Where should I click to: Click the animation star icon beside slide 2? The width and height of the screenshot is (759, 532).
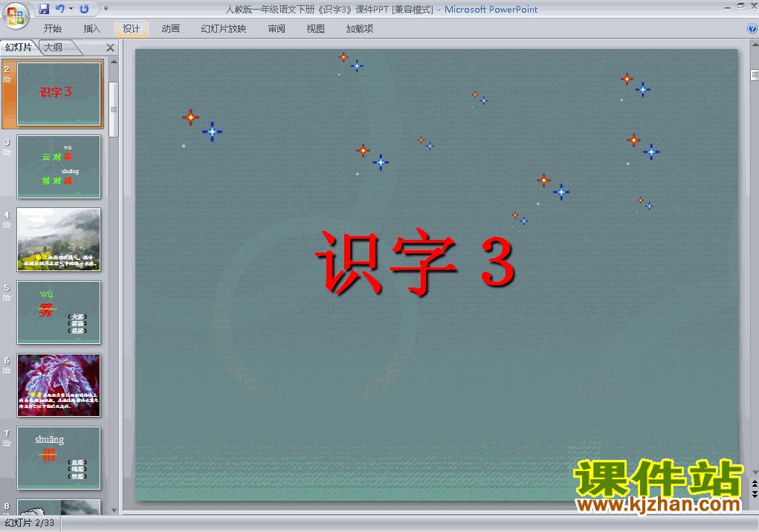click(x=7, y=80)
